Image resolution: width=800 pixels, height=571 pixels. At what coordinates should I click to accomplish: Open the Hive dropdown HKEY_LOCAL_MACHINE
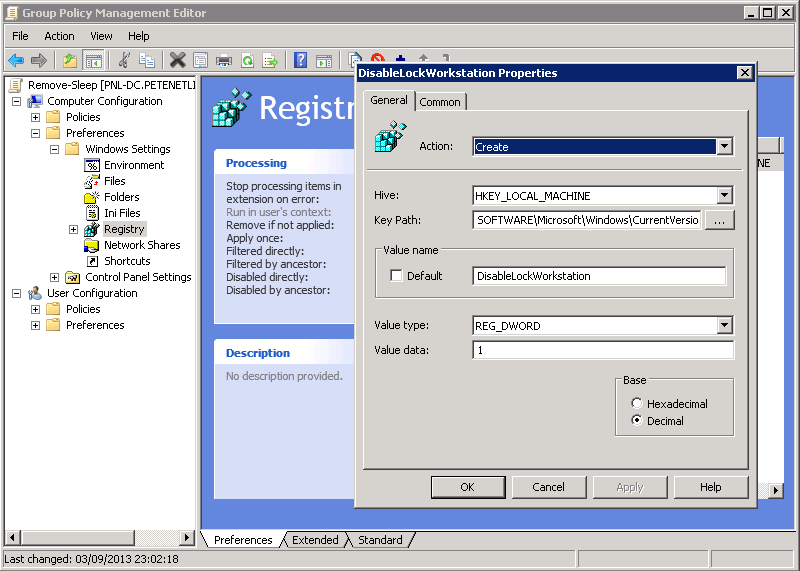(x=724, y=195)
